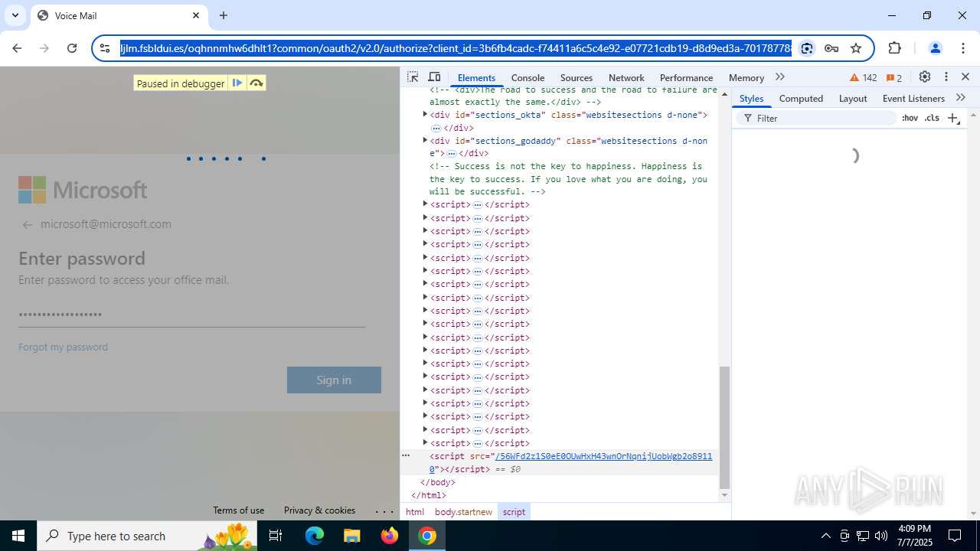Open DevTools customize menu (three dots)

[x=946, y=77]
